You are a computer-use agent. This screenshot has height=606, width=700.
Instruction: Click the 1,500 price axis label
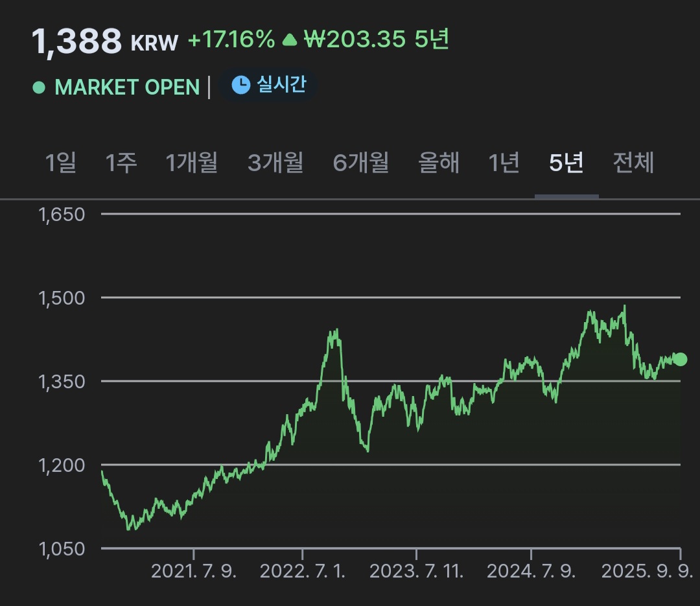[x=62, y=298]
